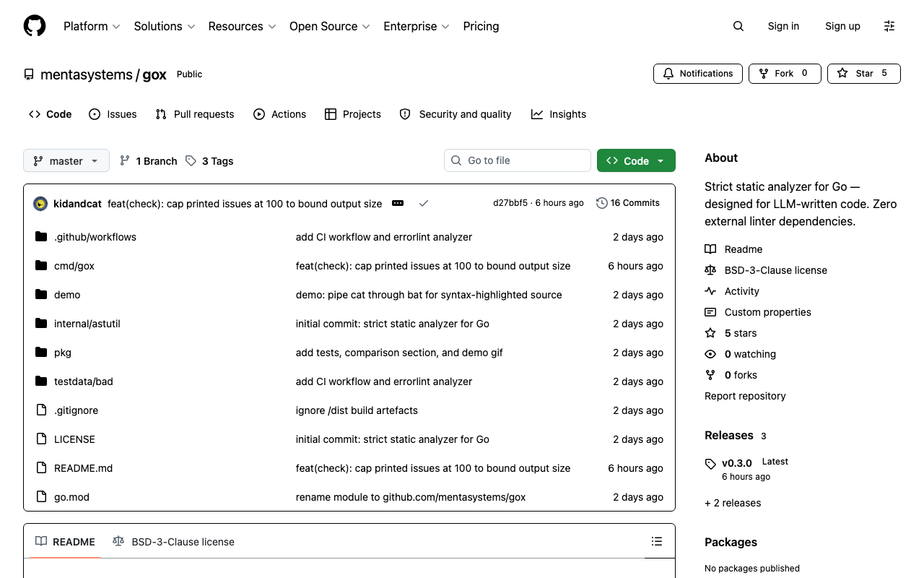Screen dimensions: 924x578
Task: Show the + 2 releases link
Action: (733, 503)
